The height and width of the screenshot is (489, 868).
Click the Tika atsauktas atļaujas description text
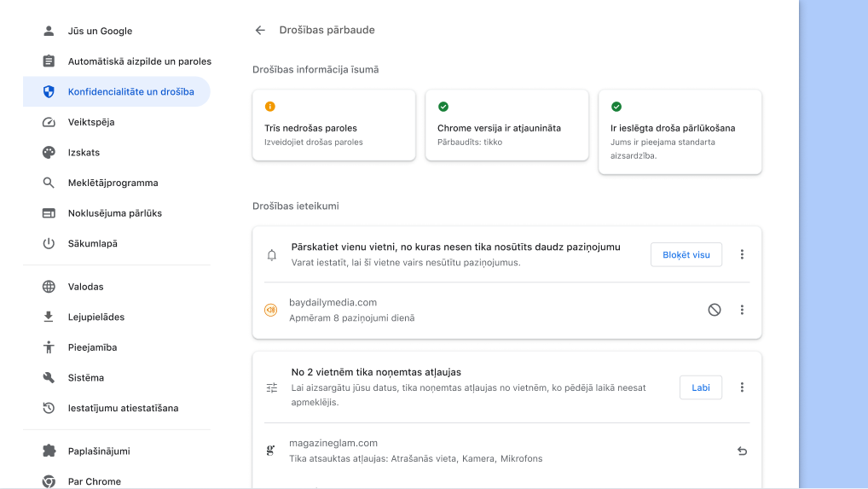[416, 458]
